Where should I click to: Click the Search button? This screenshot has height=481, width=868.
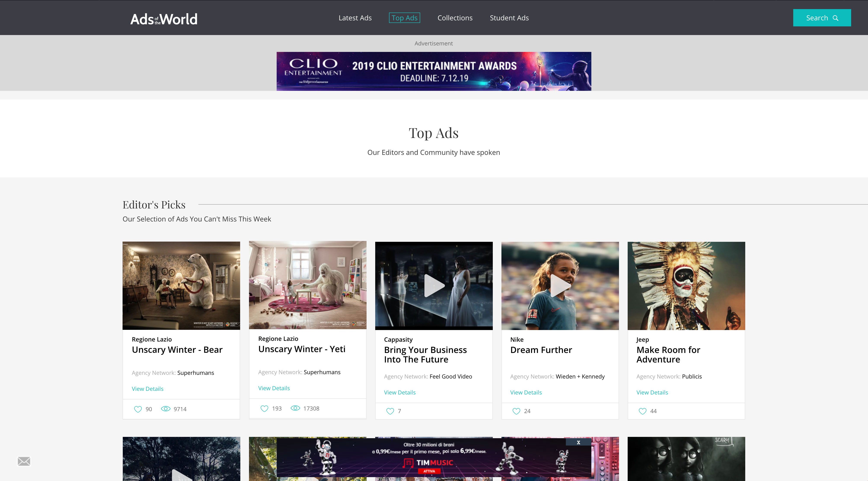pyautogui.click(x=822, y=18)
